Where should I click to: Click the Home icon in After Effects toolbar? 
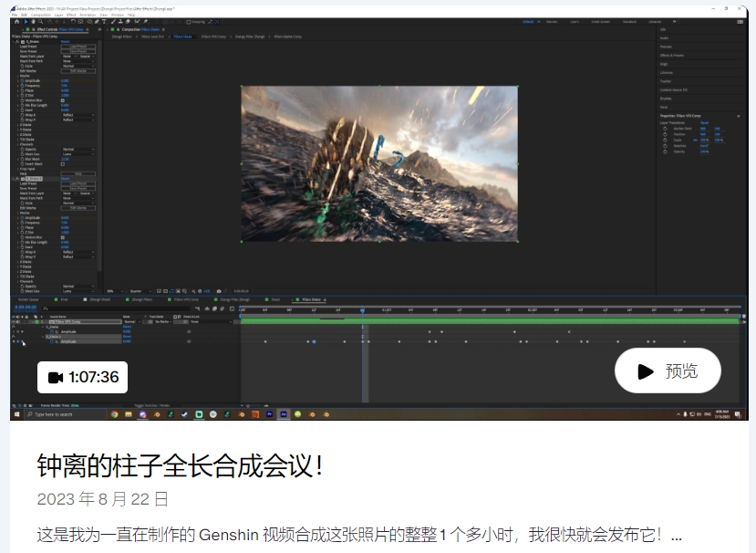point(17,22)
